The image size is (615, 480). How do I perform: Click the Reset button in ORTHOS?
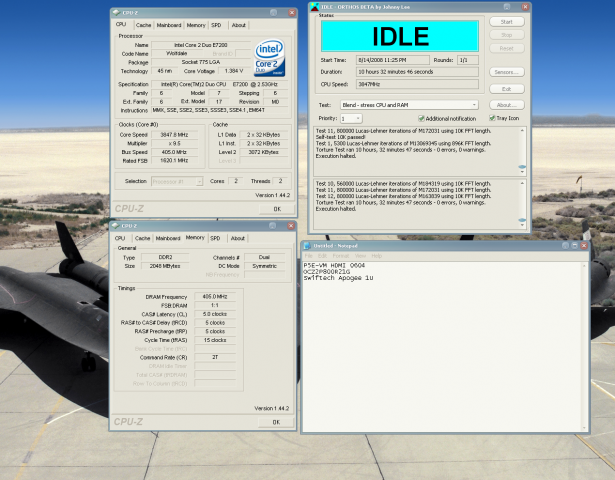(x=507, y=48)
